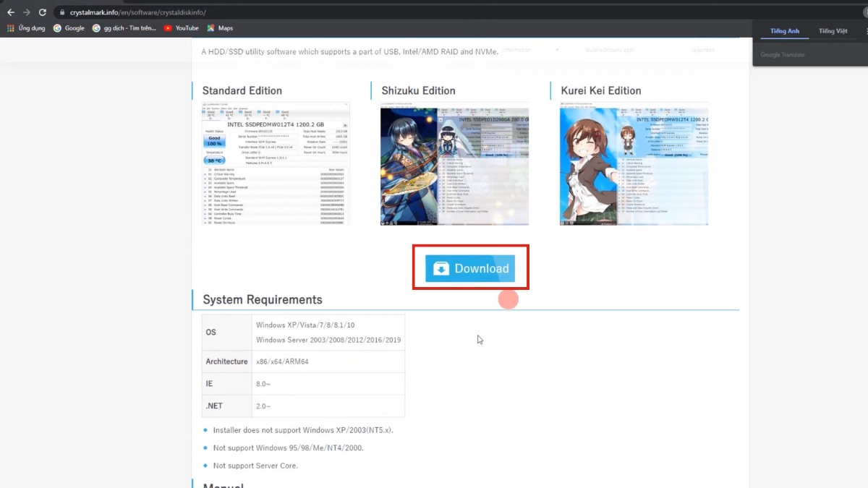The width and height of the screenshot is (868, 488).
Task: Click the faded SuishoShizuku.com nav link
Action: (609, 50)
